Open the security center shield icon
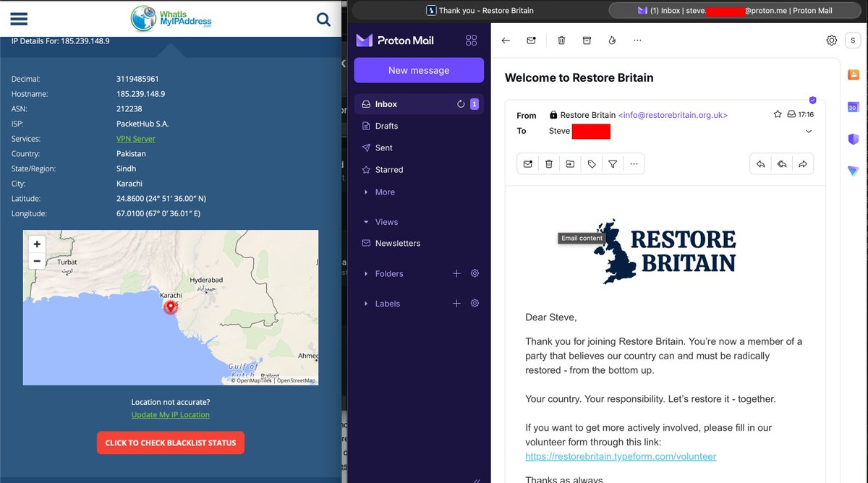The height and width of the screenshot is (483, 868). tap(854, 139)
